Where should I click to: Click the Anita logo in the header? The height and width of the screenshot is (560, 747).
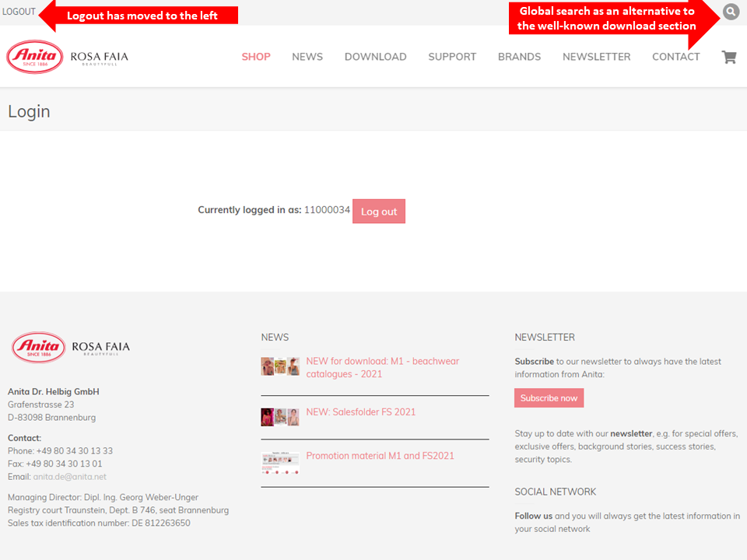point(35,57)
